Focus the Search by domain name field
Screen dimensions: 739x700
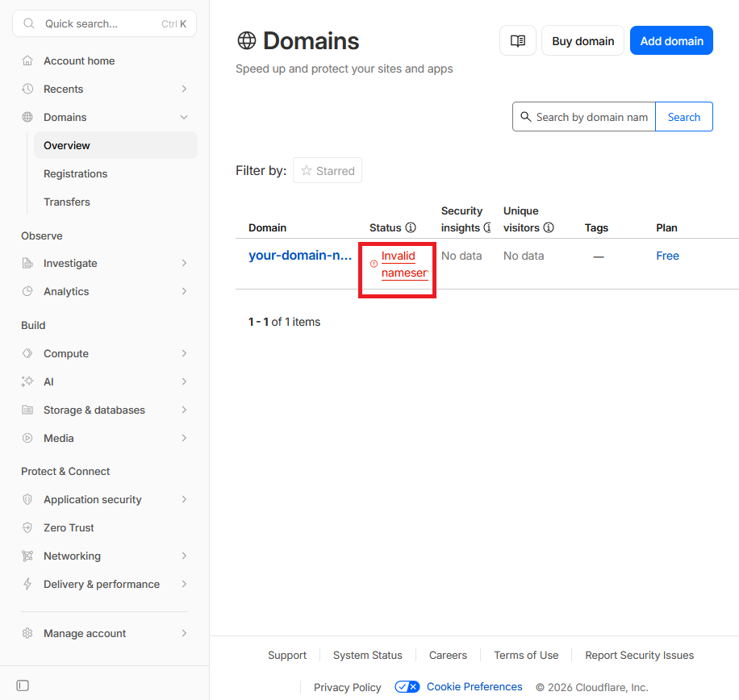(584, 117)
